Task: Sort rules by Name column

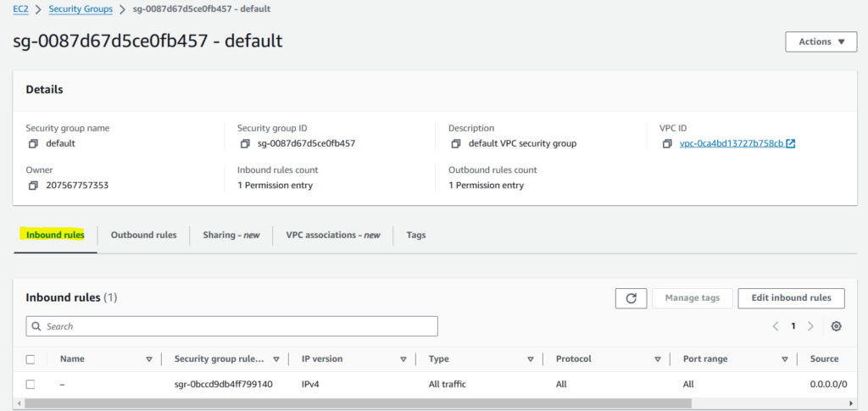Action: (149, 359)
